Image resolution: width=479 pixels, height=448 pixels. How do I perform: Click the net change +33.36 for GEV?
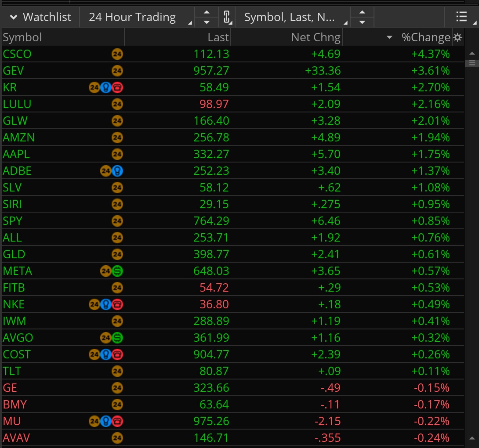[323, 71]
